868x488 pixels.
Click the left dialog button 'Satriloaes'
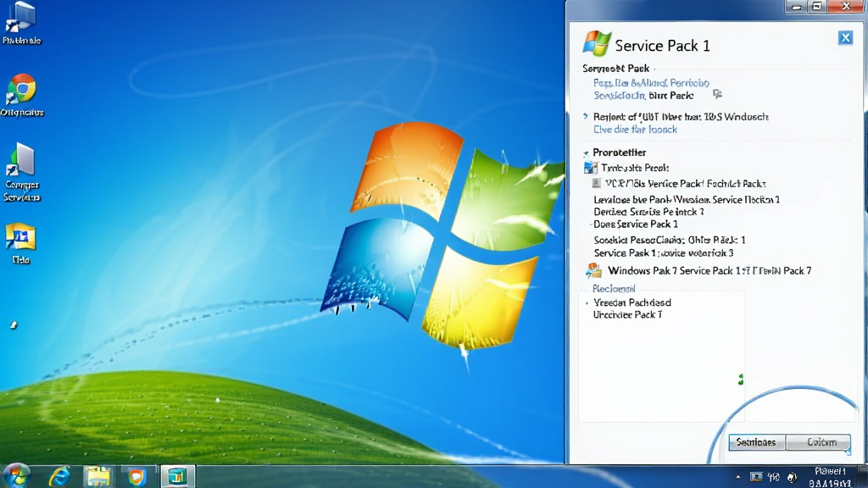756,442
